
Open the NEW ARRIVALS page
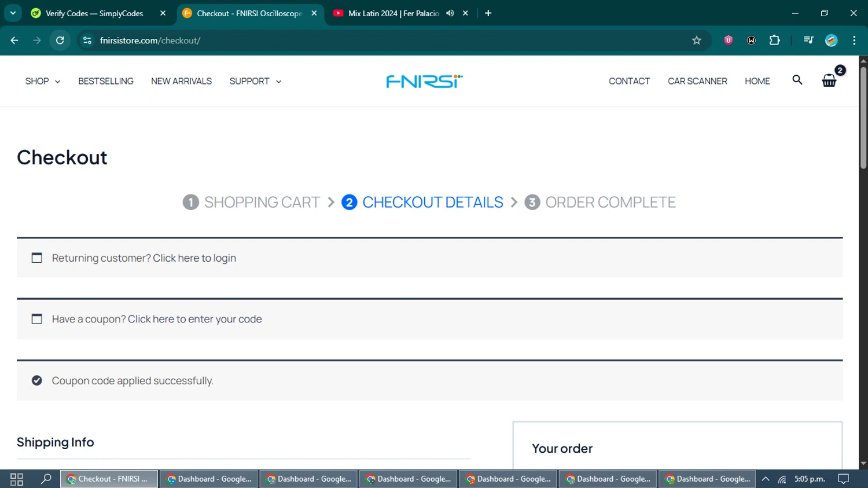coord(181,81)
